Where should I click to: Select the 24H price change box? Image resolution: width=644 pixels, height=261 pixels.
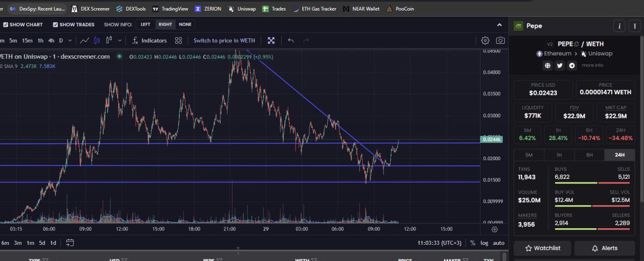point(620,134)
